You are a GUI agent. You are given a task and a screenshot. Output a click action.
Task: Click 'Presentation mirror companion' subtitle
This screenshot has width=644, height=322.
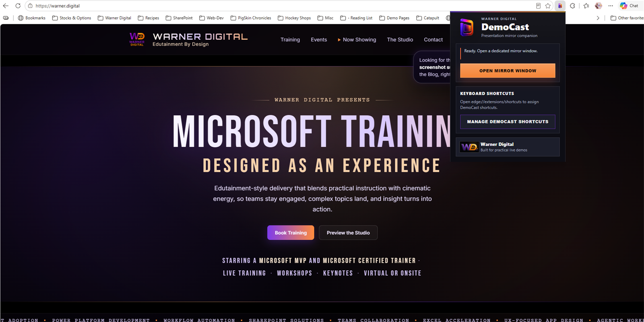(509, 36)
